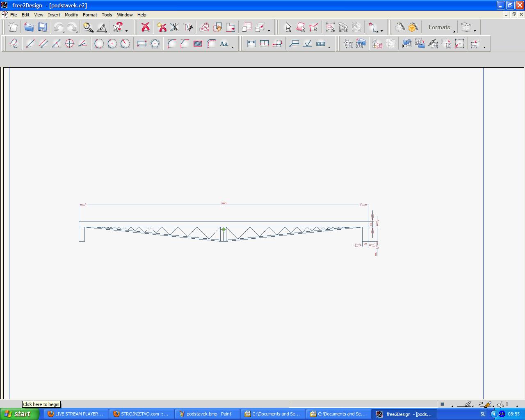The height and width of the screenshot is (420, 525).
Task: Click the Windows Start button
Action: 20,414
